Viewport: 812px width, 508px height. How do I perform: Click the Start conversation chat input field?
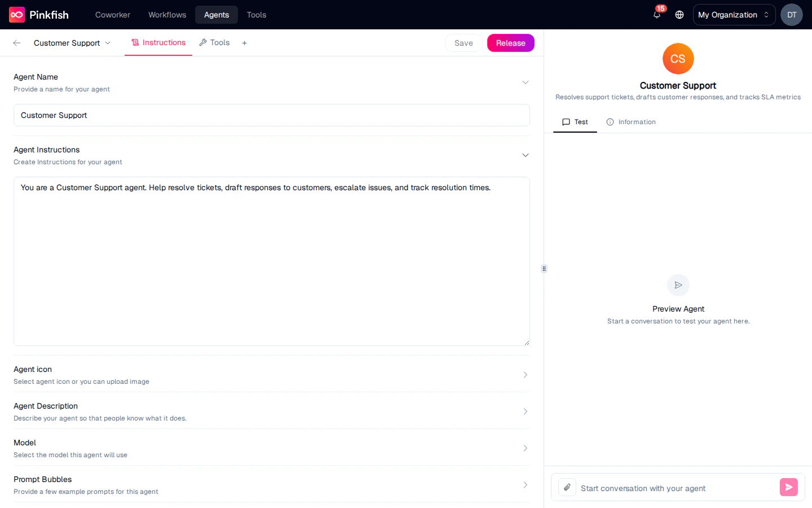click(x=665, y=488)
